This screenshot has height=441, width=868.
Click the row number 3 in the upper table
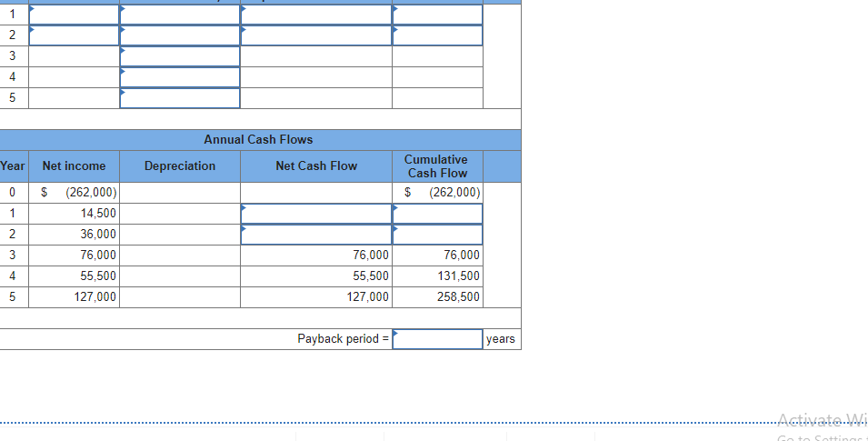pos(12,56)
